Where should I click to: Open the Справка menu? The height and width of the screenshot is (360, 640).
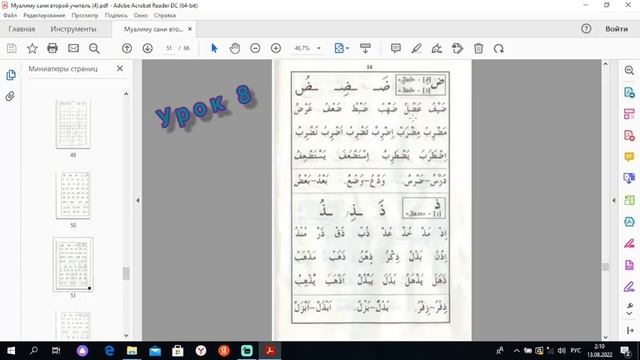pos(165,15)
